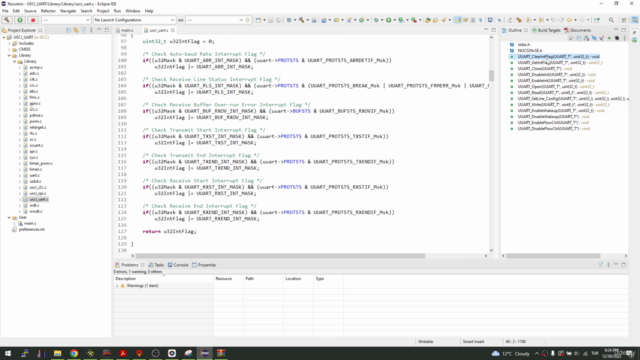The image size is (640, 360).
Task: Open the Refactor menu
Action: point(48,11)
